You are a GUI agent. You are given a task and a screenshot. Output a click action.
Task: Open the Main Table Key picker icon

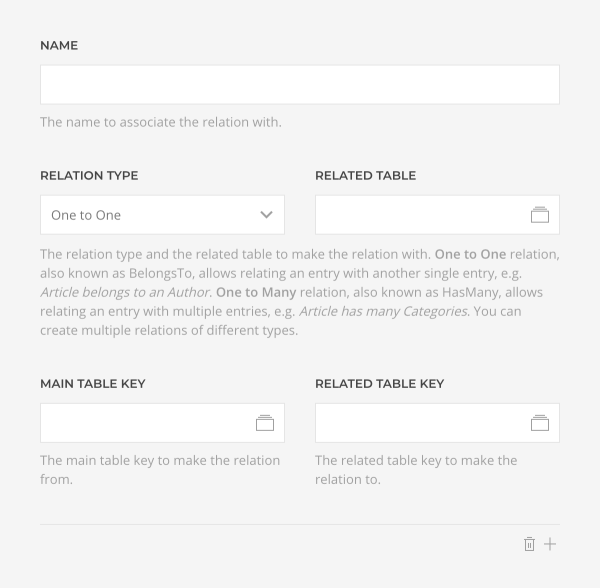tap(265, 423)
